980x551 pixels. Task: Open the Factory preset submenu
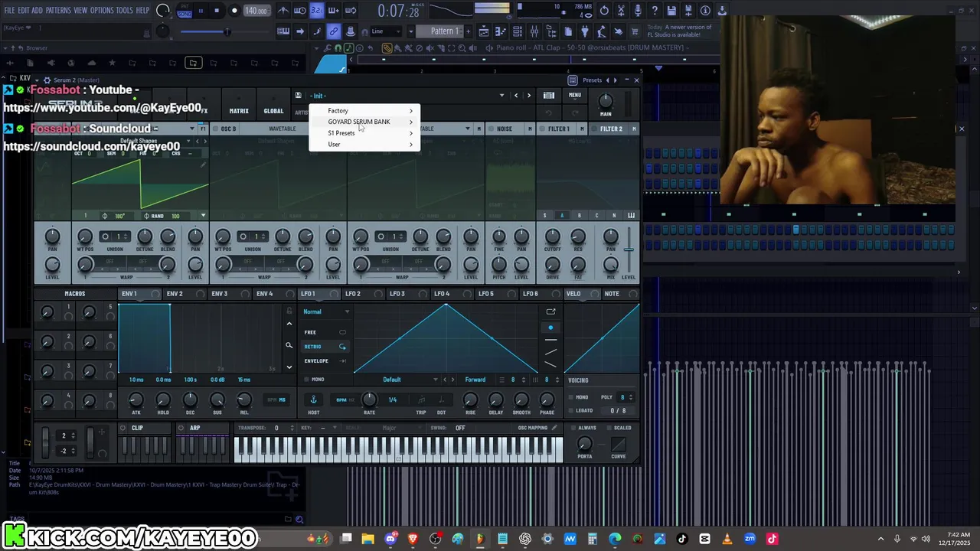pos(364,111)
